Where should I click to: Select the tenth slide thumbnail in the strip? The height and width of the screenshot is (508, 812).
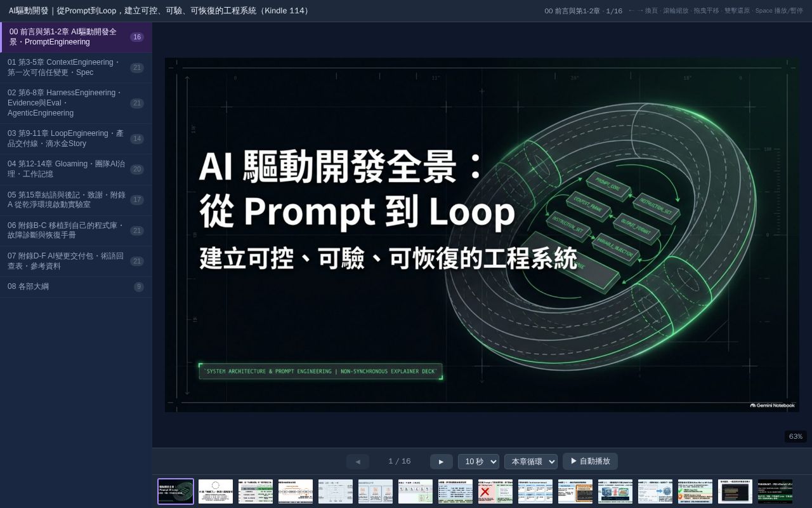pyautogui.click(x=535, y=491)
